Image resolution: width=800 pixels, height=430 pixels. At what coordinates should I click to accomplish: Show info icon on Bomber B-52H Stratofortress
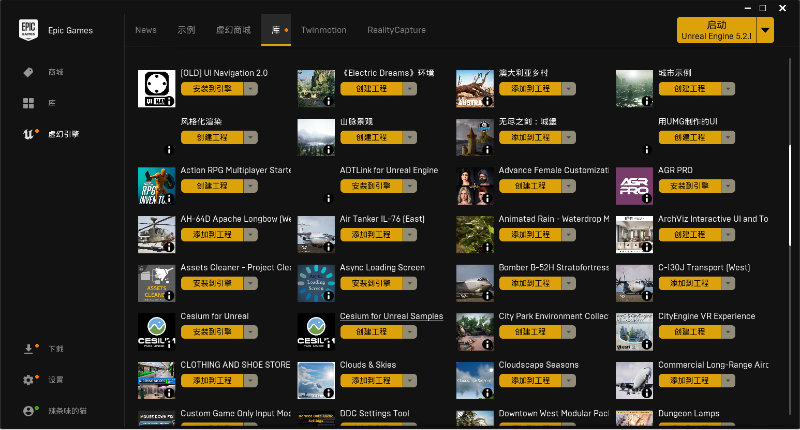pos(488,295)
